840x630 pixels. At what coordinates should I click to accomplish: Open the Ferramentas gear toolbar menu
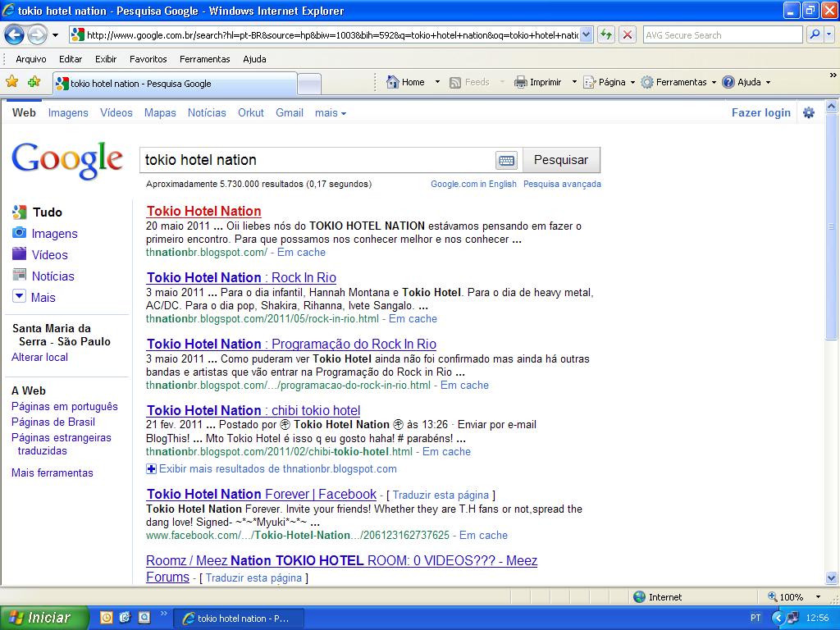(678, 82)
